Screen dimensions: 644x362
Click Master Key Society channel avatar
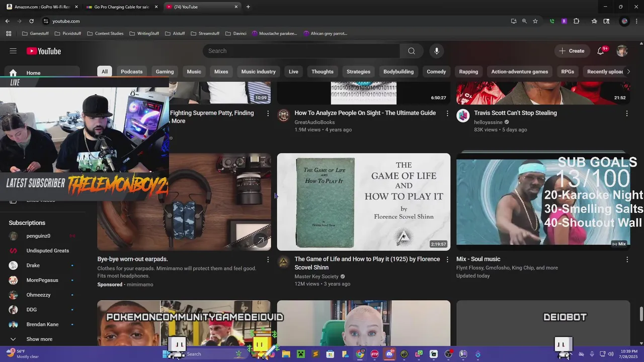click(x=283, y=261)
